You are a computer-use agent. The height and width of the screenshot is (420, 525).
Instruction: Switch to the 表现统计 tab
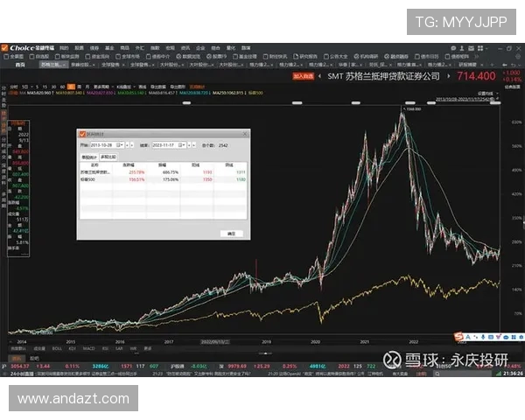coord(90,156)
